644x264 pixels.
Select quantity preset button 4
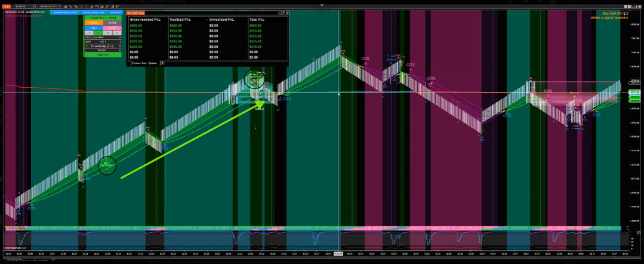[x=116, y=33]
